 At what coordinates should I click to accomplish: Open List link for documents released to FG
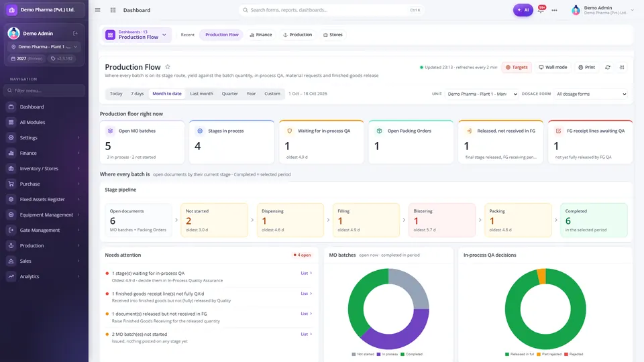[x=306, y=314]
